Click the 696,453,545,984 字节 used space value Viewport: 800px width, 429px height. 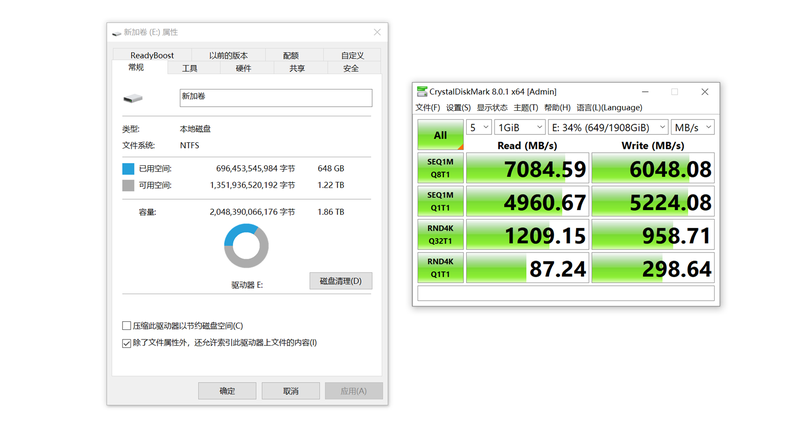coord(255,168)
